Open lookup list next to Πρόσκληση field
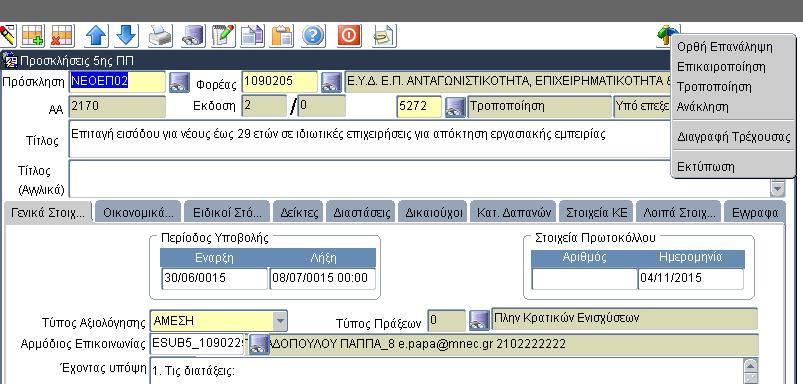The height and width of the screenshot is (384, 803). (179, 82)
